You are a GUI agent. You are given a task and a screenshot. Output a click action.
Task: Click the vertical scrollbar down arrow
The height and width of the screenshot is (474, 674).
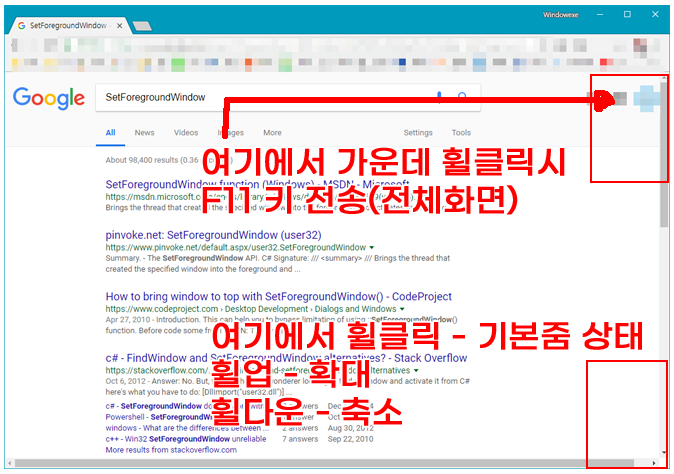pyautogui.click(x=664, y=453)
